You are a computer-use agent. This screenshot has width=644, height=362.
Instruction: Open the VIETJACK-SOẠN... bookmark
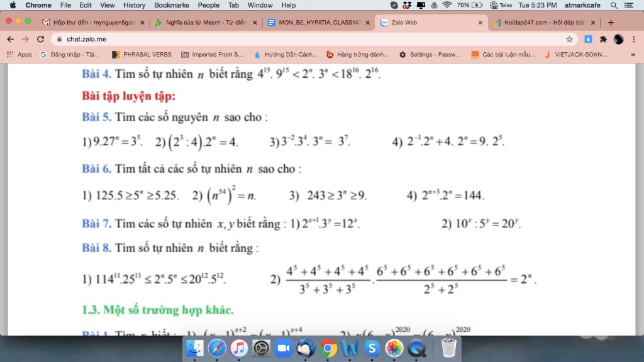[x=576, y=55]
